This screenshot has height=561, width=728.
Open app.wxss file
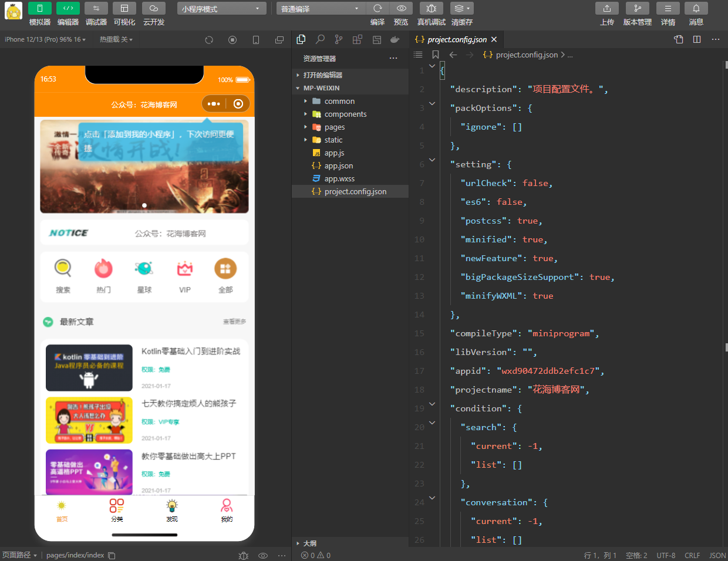pos(350,178)
